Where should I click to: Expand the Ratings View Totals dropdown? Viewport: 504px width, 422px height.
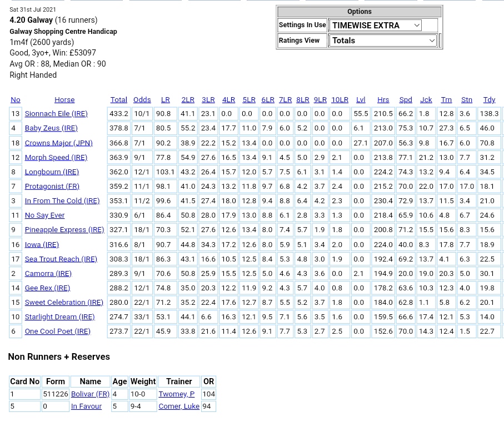point(382,41)
